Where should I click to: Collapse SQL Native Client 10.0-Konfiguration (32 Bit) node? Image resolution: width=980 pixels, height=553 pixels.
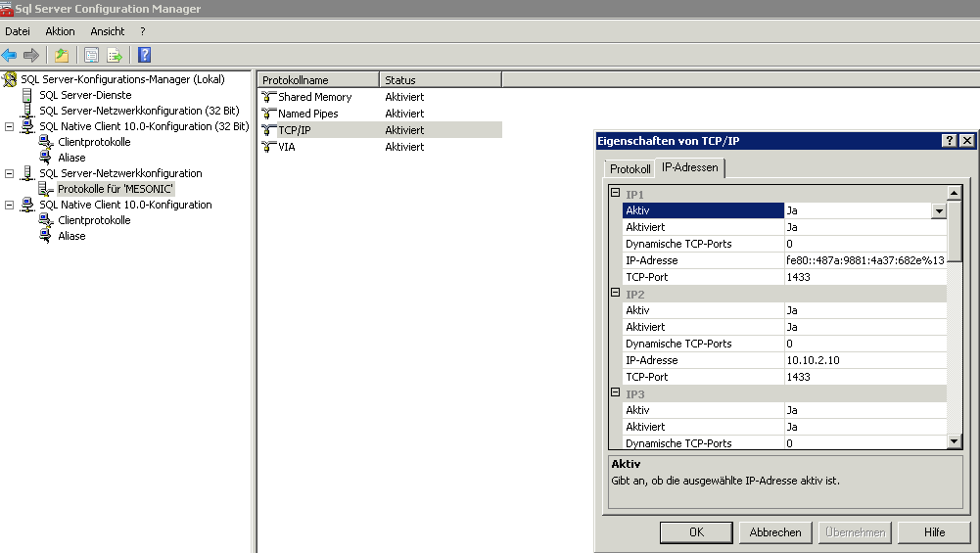pyautogui.click(x=10, y=126)
